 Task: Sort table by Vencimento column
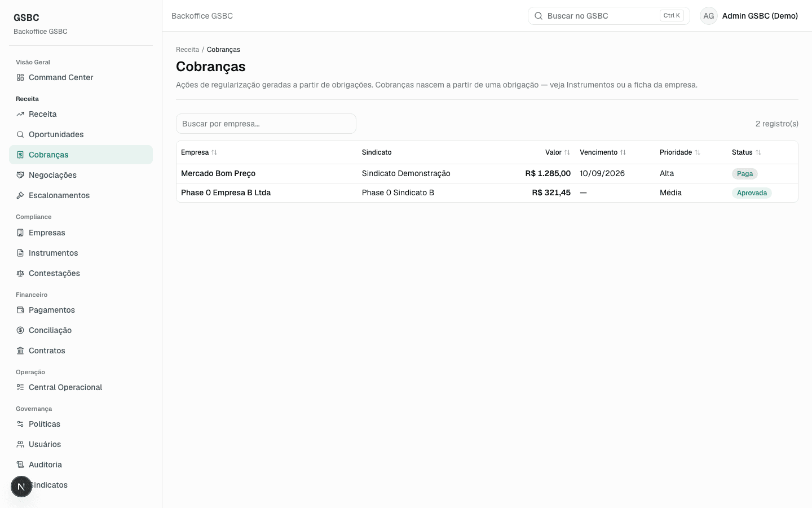pos(603,152)
